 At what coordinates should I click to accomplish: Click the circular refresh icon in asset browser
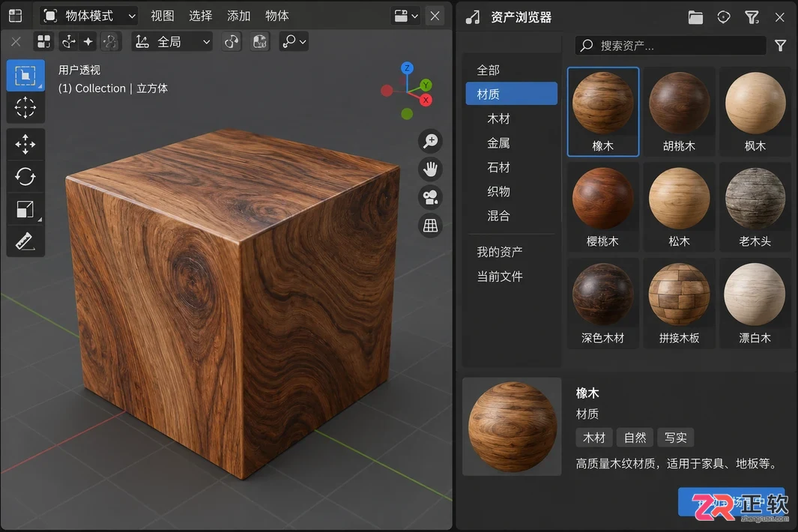click(x=724, y=17)
